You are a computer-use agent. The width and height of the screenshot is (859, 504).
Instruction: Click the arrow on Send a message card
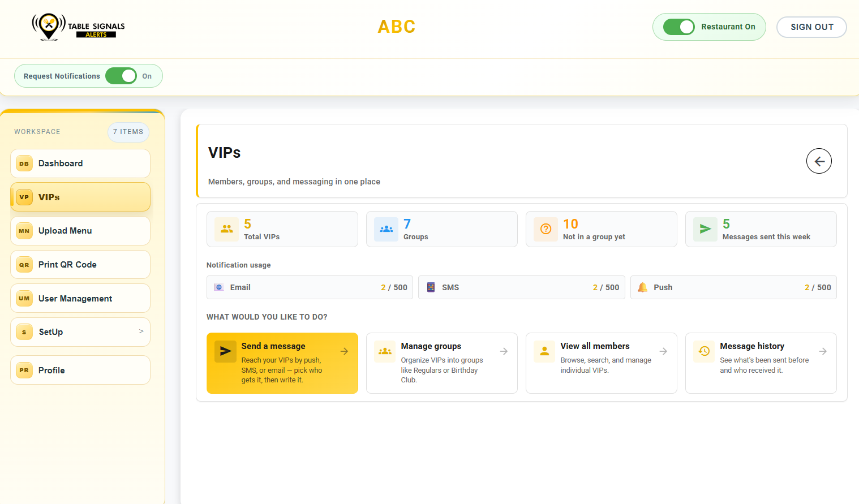[x=344, y=351]
